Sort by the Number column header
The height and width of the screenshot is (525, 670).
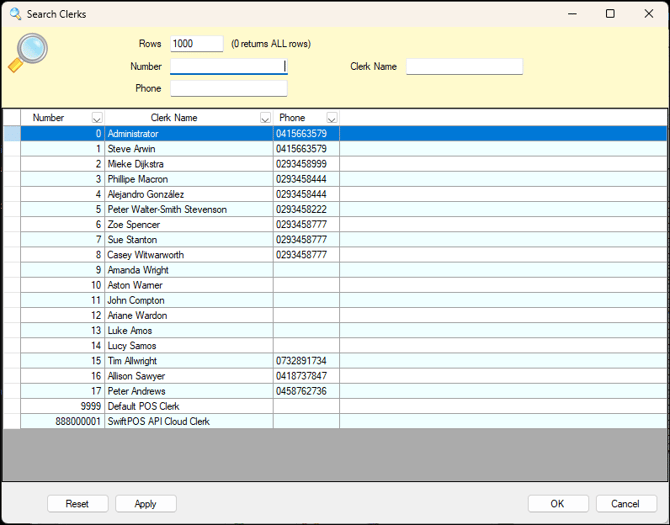pos(48,118)
